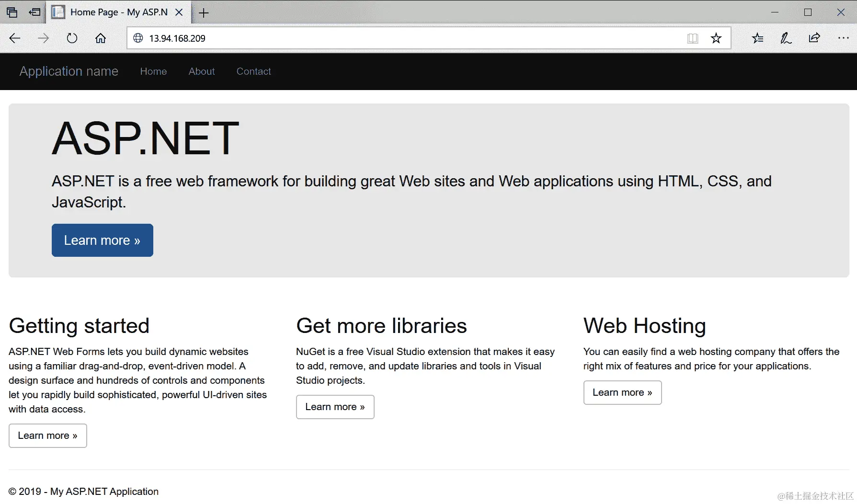This screenshot has height=504, width=857.
Task: Close the browser window
Action: (841, 12)
